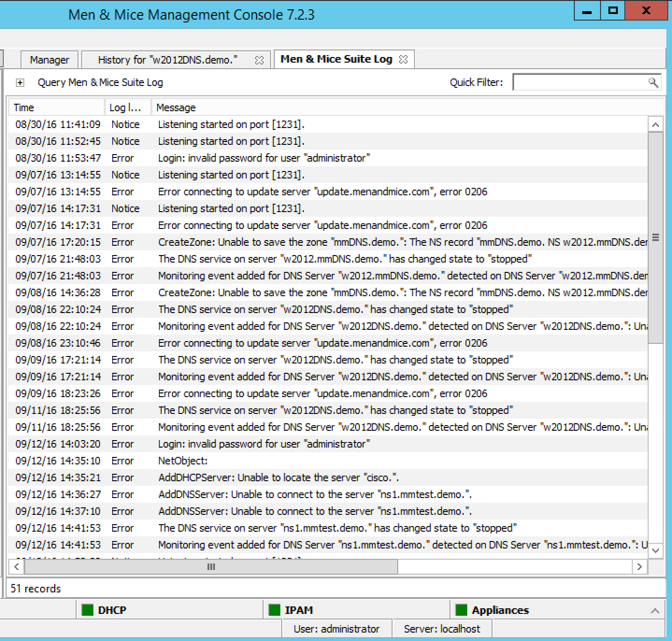Collapse the status panel using the chevron
The height and width of the screenshot is (641, 672).
[x=655, y=611]
